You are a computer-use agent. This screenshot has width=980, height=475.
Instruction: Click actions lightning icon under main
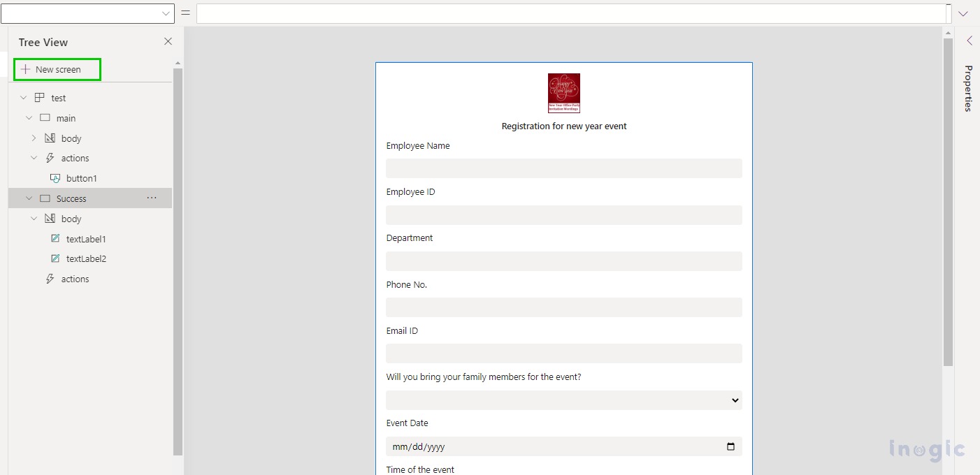(50, 159)
